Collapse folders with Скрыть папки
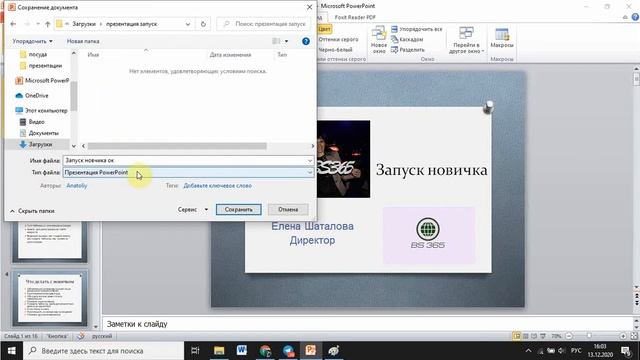640x360 pixels. (32, 211)
